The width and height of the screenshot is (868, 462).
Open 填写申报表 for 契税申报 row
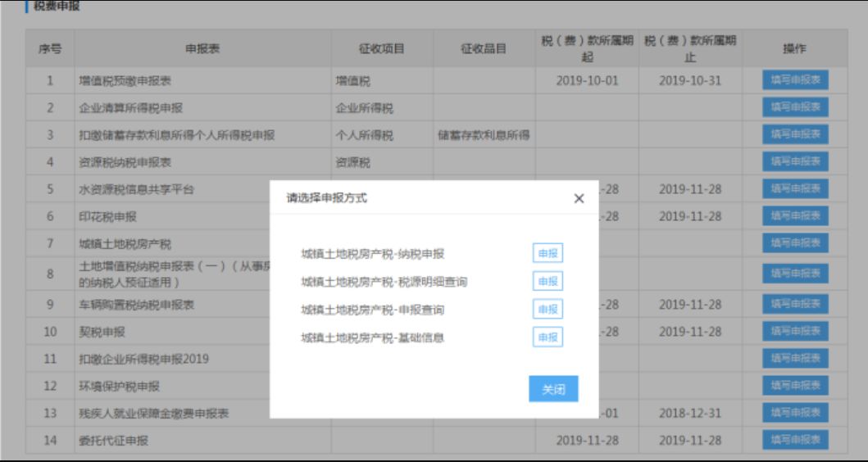(x=795, y=332)
